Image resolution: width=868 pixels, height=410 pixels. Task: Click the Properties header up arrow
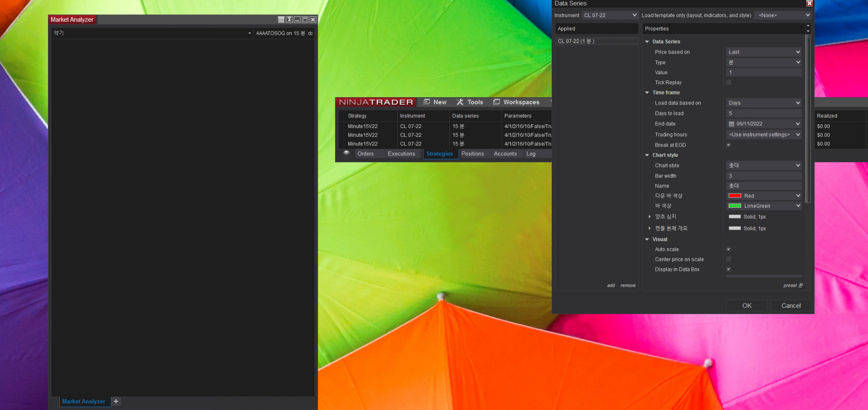coord(808,26)
